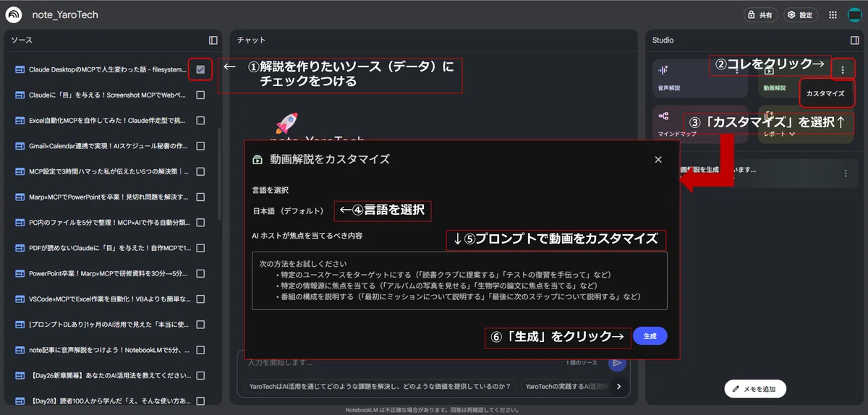Check the Gmail×Calendar連携 source

tap(200, 146)
